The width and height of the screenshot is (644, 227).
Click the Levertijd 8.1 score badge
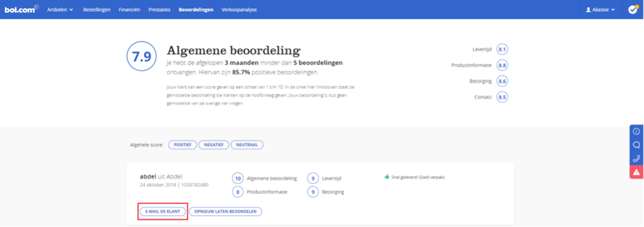[x=501, y=49]
